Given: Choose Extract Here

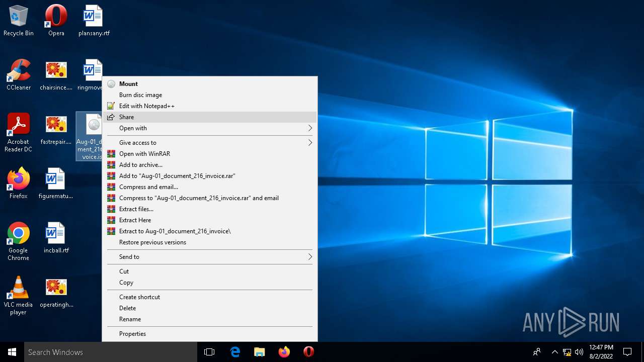Looking at the screenshot, I should (210, 220).
